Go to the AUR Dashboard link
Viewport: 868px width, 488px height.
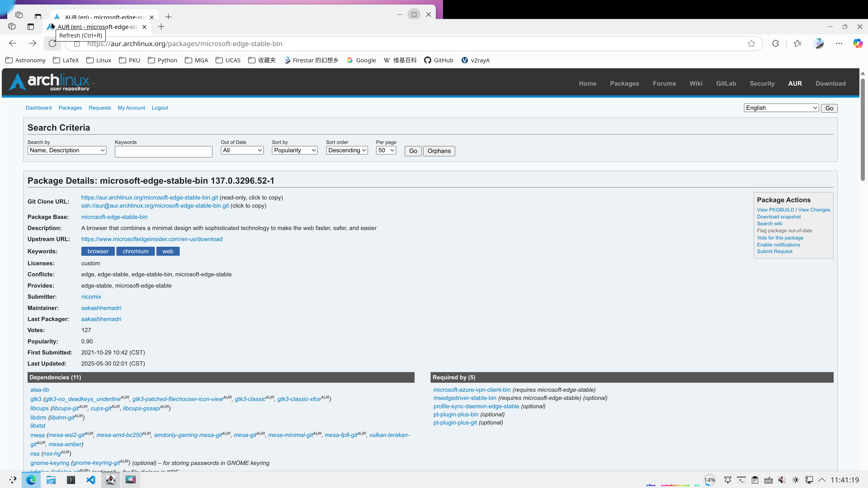click(x=39, y=108)
